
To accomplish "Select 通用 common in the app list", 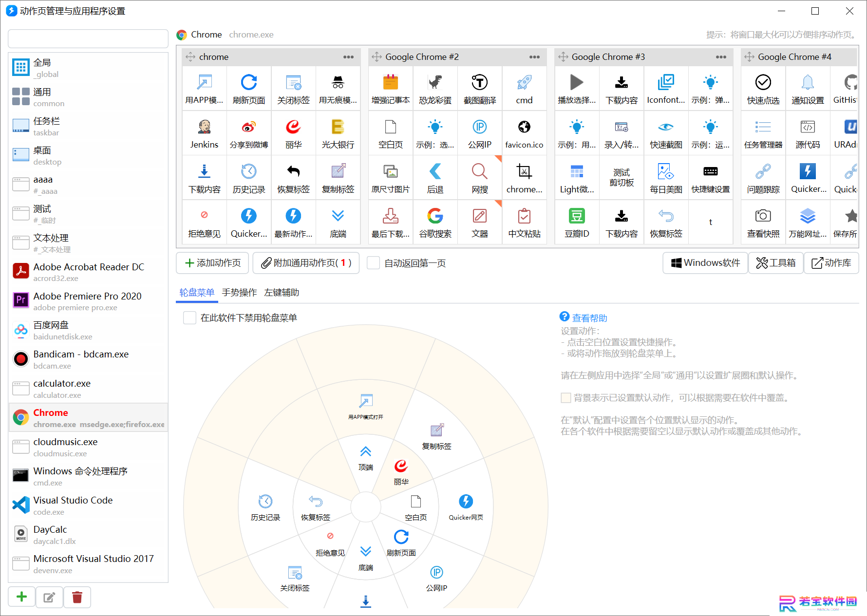I will [x=88, y=97].
